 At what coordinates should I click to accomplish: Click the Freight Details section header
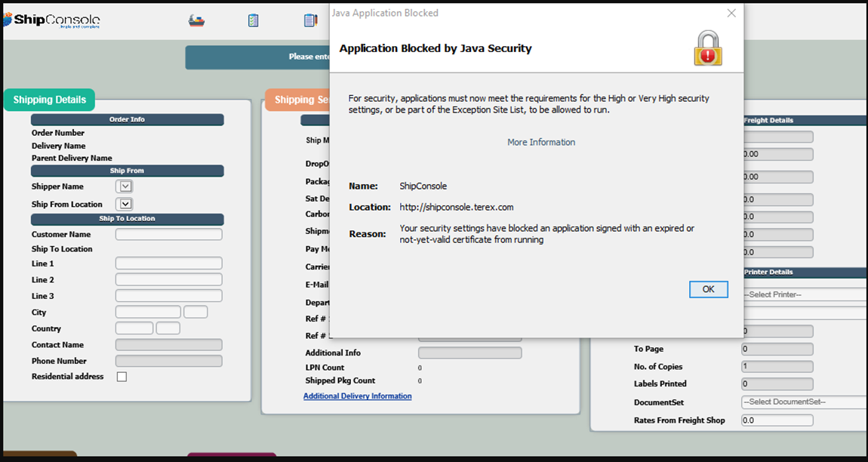click(805, 120)
